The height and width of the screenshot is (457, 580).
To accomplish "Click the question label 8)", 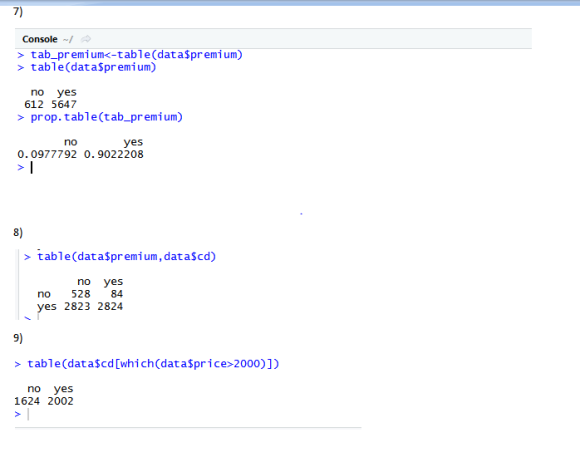I will (18, 232).
